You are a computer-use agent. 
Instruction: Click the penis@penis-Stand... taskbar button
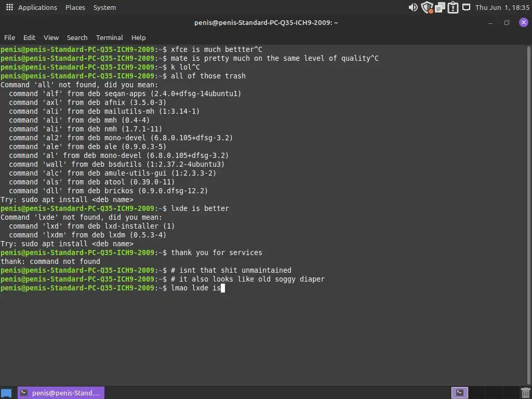point(61,393)
